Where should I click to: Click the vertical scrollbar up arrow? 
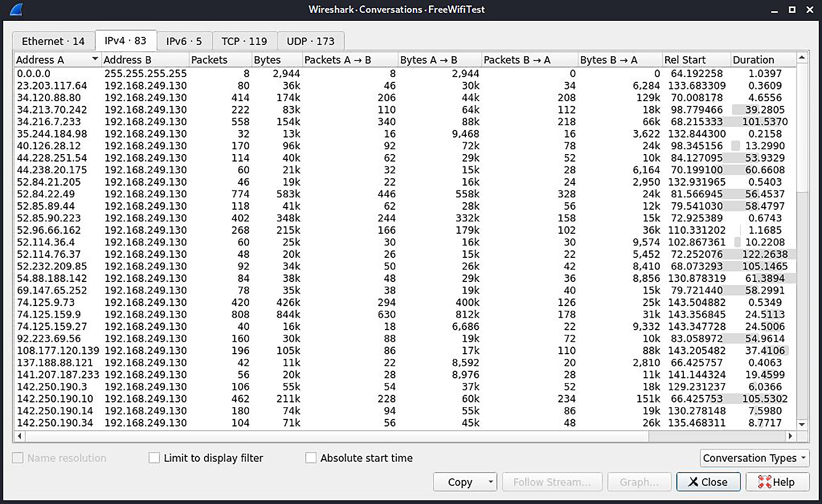click(x=802, y=58)
